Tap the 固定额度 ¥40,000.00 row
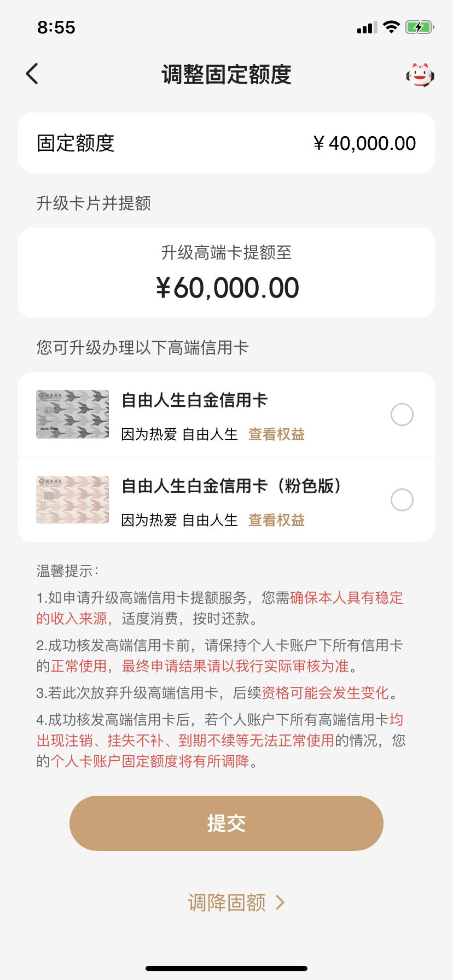 coord(226,143)
